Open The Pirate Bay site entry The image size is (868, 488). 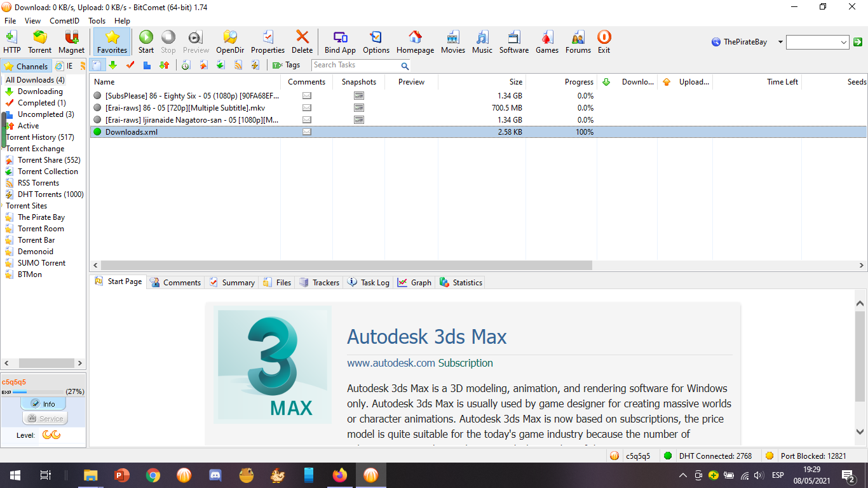[41, 217]
